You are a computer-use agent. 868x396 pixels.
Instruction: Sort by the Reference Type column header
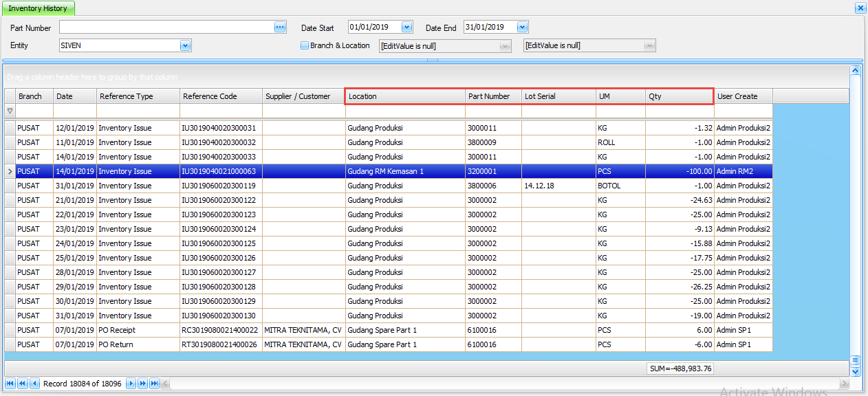[138, 96]
